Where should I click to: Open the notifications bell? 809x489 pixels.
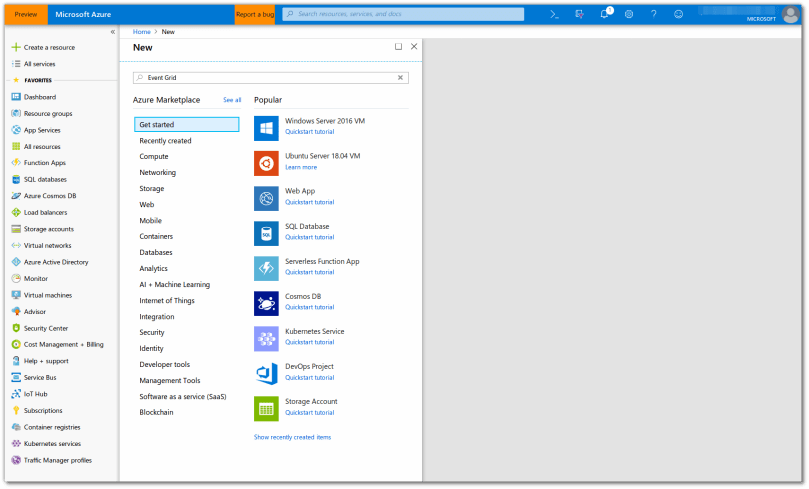click(605, 14)
